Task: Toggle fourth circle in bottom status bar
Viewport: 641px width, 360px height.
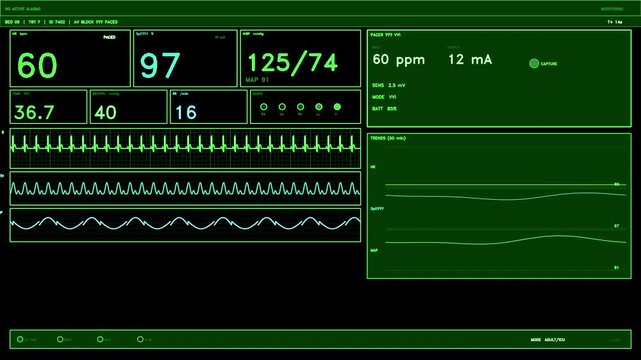Action: point(140,339)
